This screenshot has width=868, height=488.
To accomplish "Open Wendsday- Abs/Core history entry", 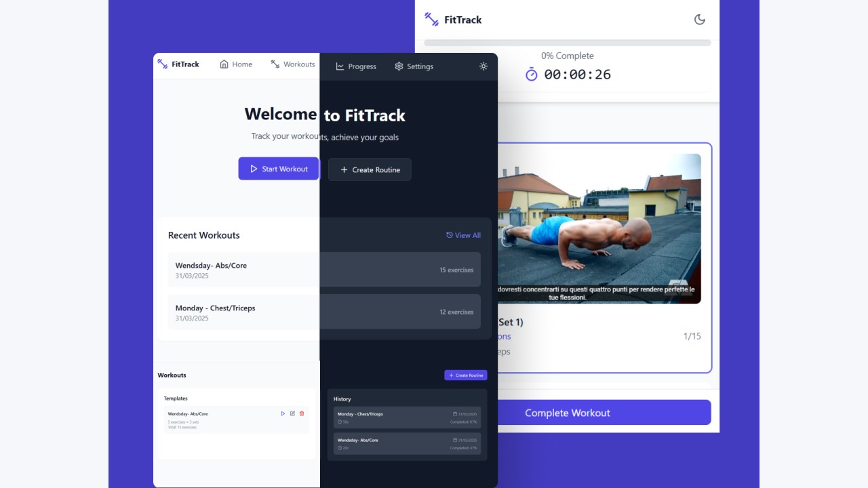I will tap(407, 443).
